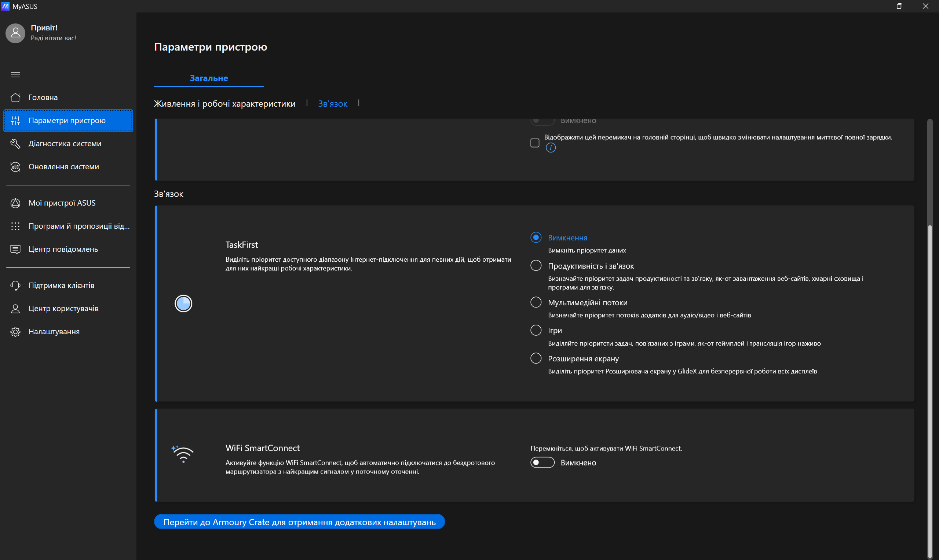Open Діагностика системи wrench icon
This screenshot has width=939, height=560.
[15, 144]
